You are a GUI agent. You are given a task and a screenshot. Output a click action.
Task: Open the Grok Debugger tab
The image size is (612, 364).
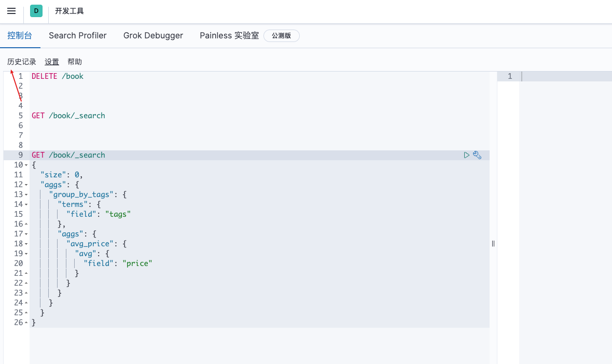(153, 36)
